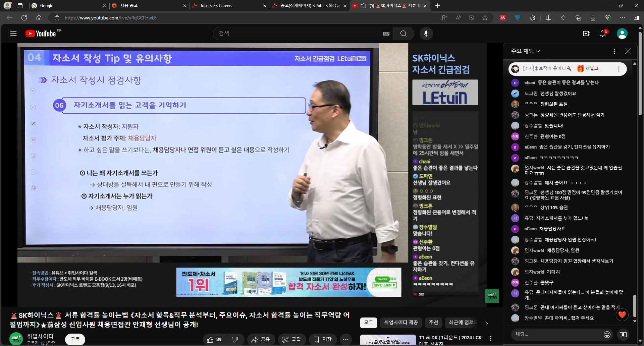Close the live chat panel
The width and height of the screenshot is (644, 346).
pos(628,51)
